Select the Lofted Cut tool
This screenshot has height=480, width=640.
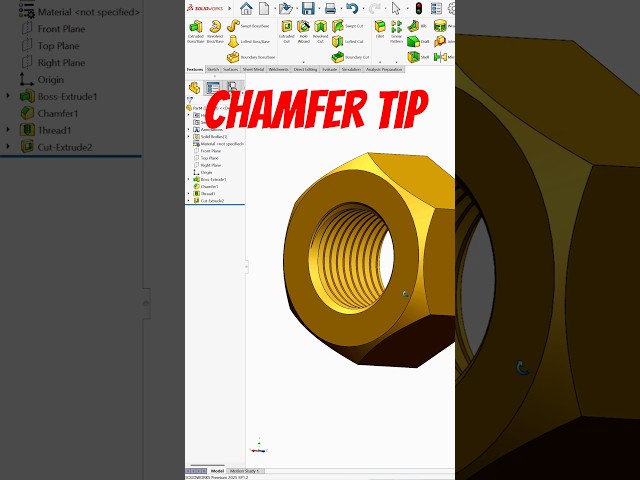pyautogui.click(x=347, y=41)
